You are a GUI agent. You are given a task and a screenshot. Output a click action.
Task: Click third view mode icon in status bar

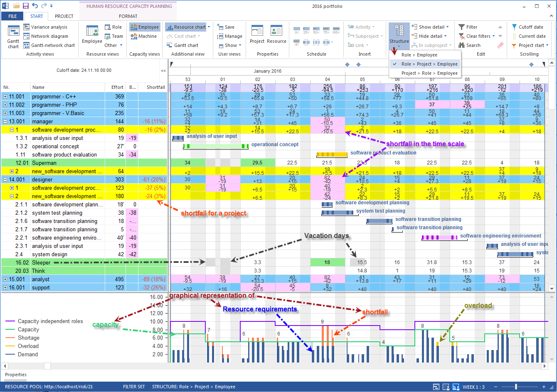[456, 387]
